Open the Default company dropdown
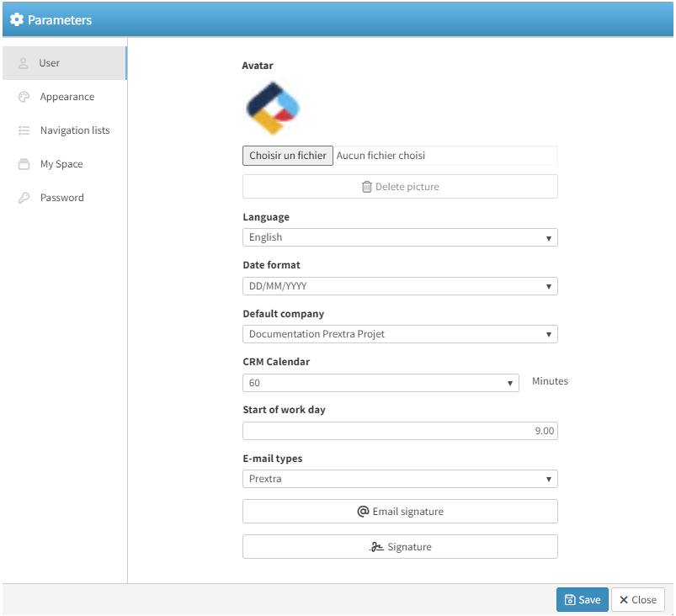Screen dimensions: 676x616 click(x=400, y=334)
